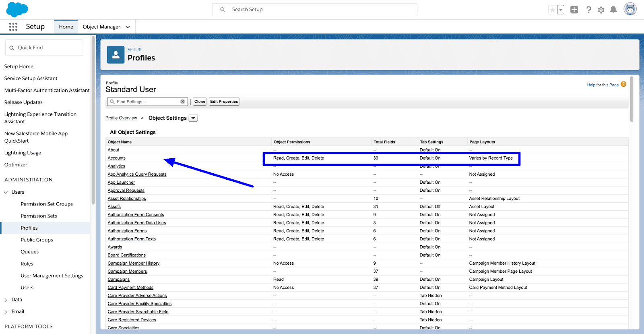The width and height of the screenshot is (644, 334).
Task: Expand the Email section in sidebar
Action: tap(6, 312)
